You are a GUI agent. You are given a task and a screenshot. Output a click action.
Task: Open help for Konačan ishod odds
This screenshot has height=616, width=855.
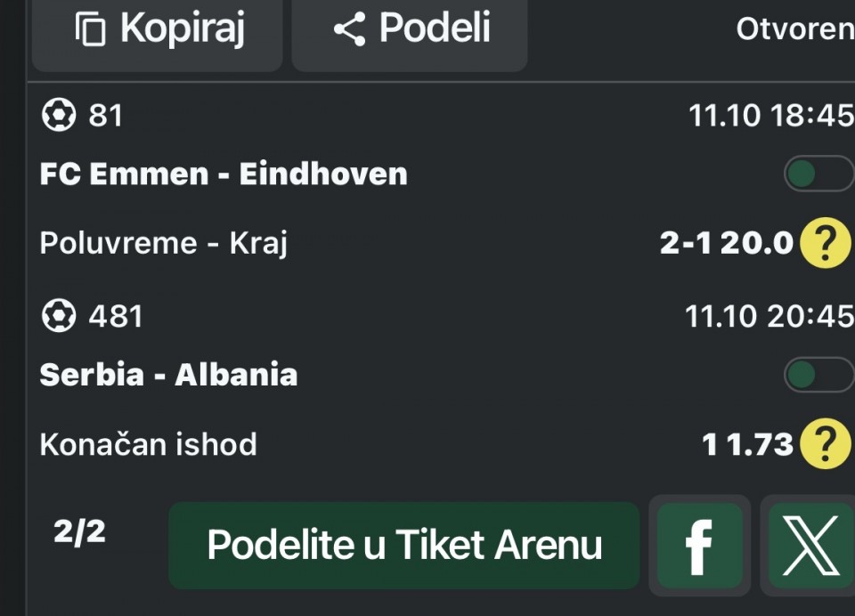[x=825, y=443]
